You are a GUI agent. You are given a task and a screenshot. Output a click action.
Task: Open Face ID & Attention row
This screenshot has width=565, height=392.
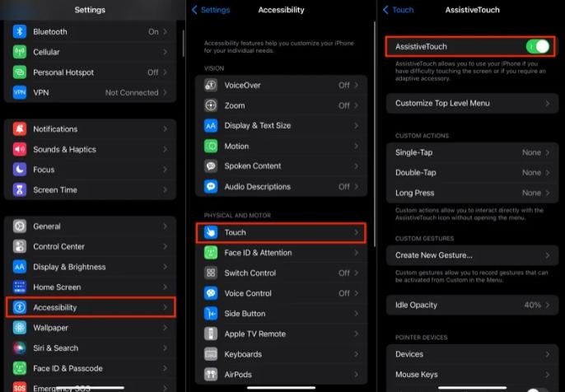tap(281, 253)
